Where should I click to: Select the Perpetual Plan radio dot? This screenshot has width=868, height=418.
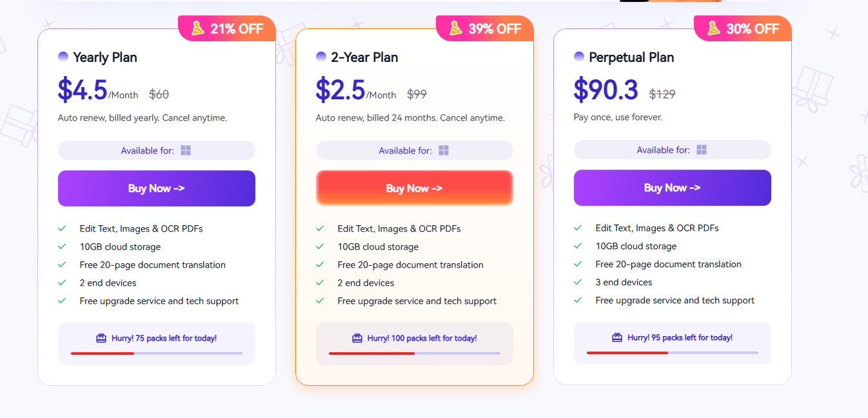tap(579, 57)
